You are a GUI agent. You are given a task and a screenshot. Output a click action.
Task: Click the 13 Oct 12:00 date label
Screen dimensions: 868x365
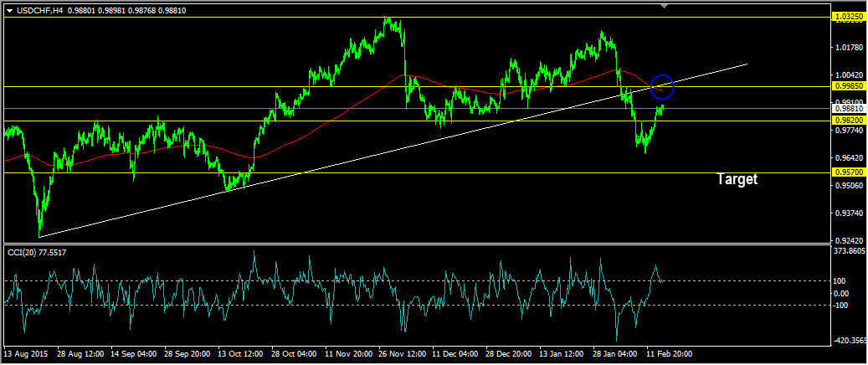point(241,353)
